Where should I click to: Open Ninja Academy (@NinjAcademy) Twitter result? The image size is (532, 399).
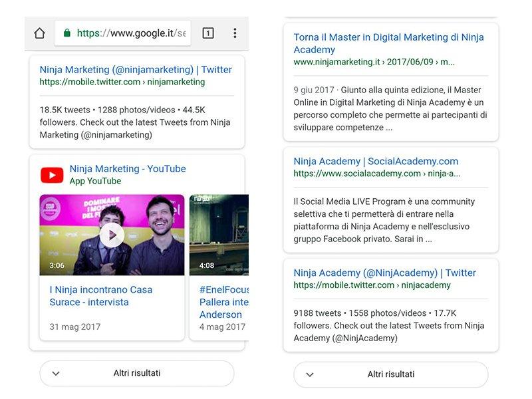click(x=384, y=273)
